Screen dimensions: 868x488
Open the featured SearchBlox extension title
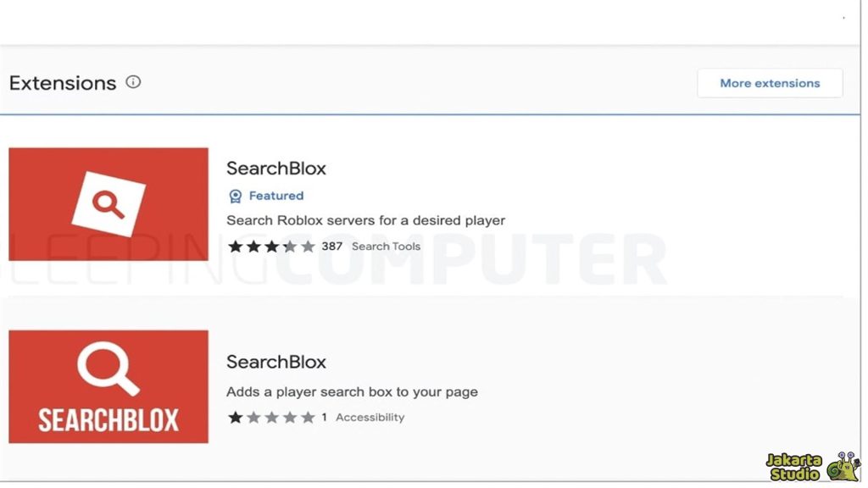[x=276, y=168]
